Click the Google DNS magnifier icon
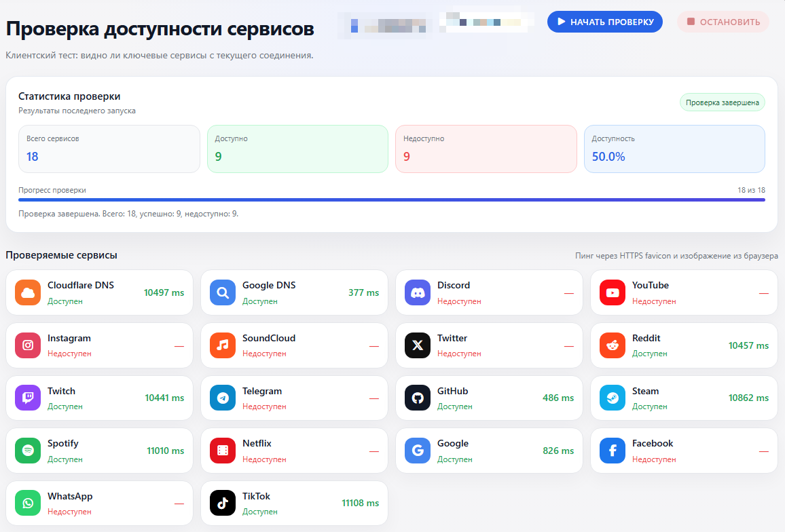This screenshot has width=785, height=532. coord(223,292)
